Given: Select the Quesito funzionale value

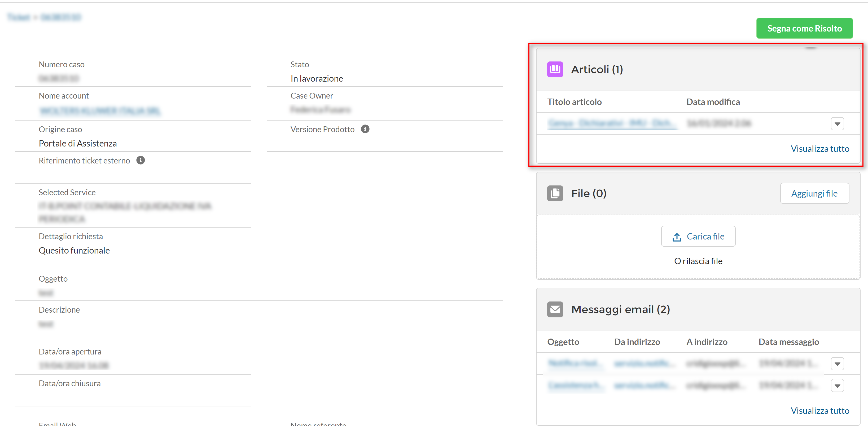Looking at the screenshot, I should tap(74, 251).
